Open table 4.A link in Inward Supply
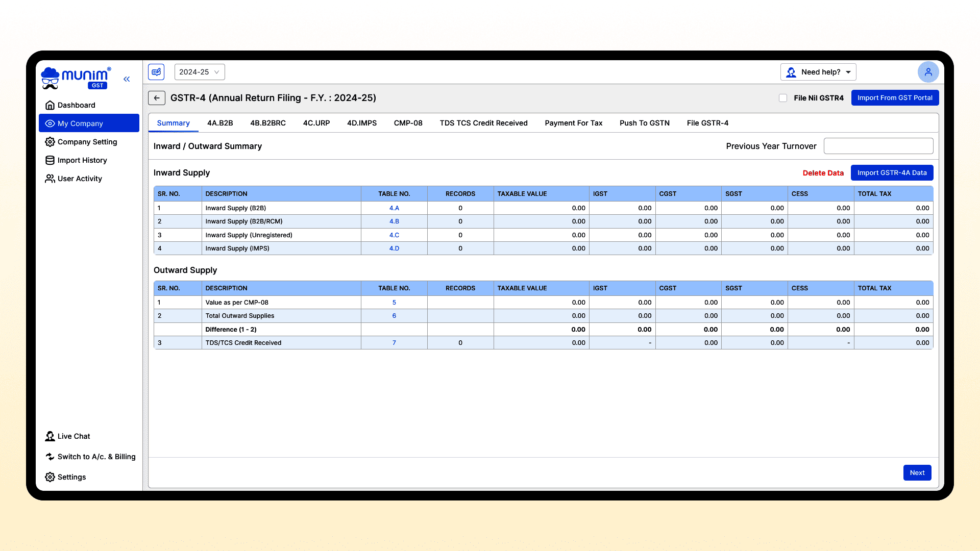The height and width of the screenshot is (551, 980). (x=394, y=208)
